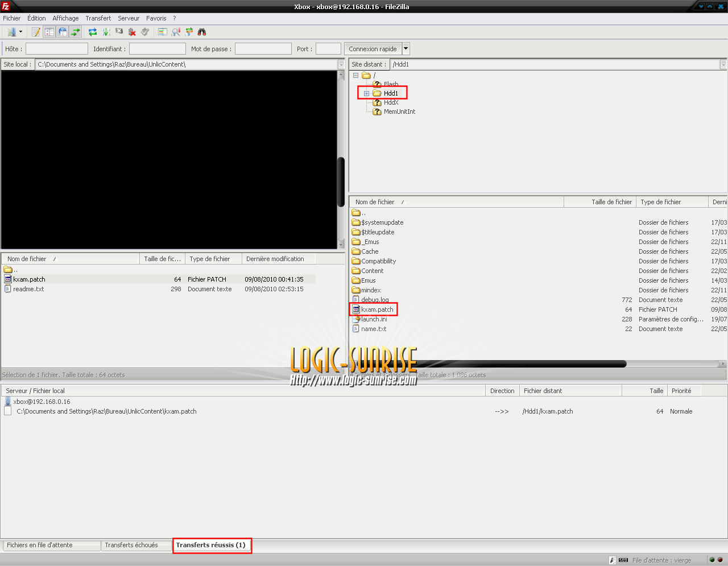Toggle directory comparison magnifier icon
This screenshot has width=728, height=566.
(176, 32)
